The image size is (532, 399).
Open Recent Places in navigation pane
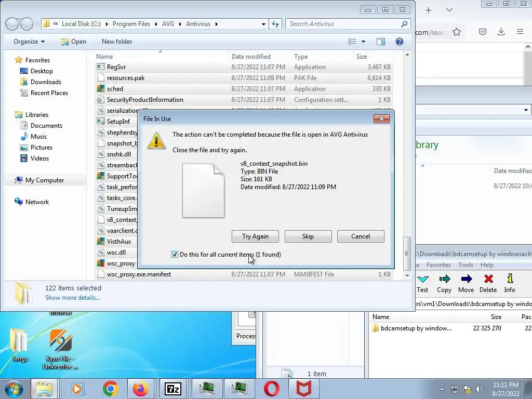pyautogui.click(x=49, y=92)
